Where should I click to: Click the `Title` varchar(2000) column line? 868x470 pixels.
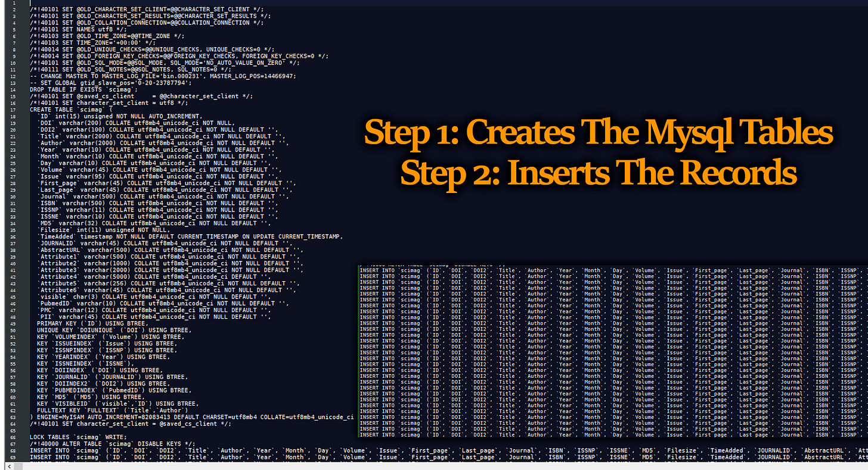(x=160, y=136)
